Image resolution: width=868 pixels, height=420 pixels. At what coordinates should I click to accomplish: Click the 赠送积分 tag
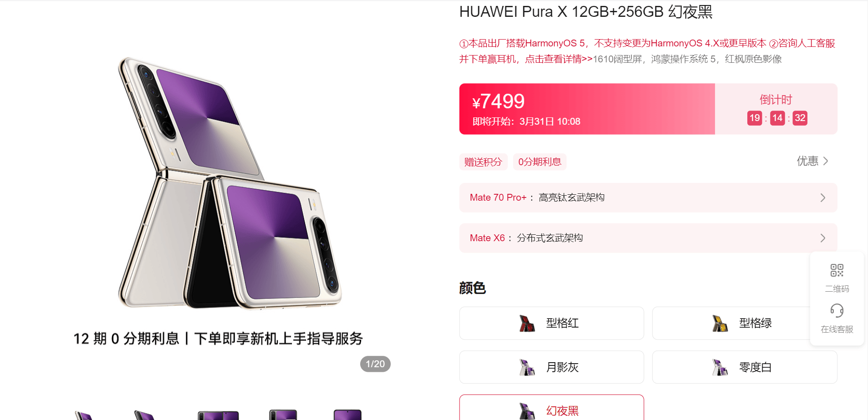coord(483,162)
